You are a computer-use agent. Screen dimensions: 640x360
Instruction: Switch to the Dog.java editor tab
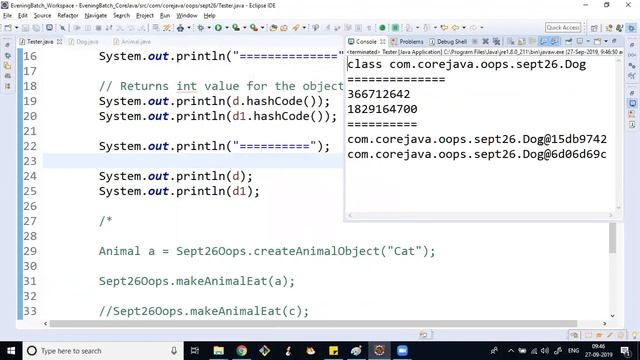[x=84, y=42]
